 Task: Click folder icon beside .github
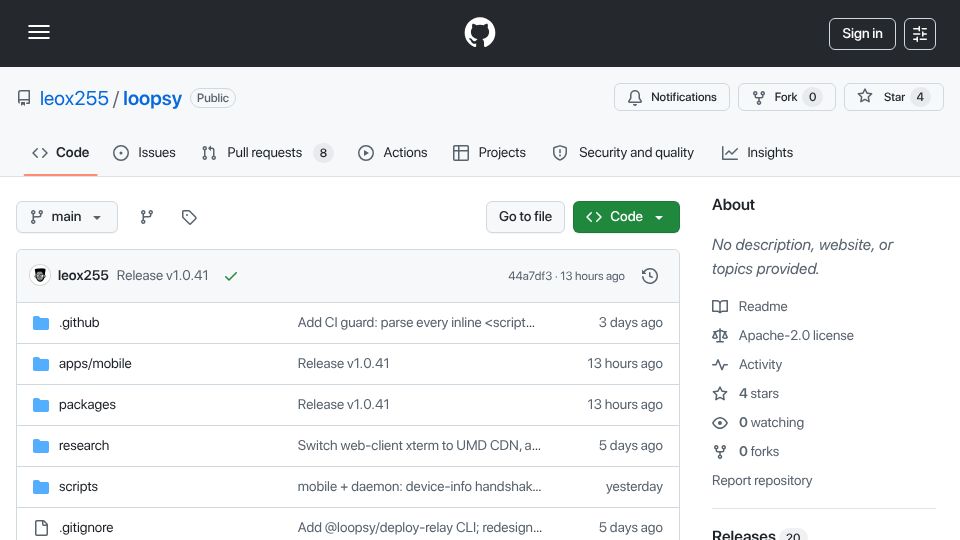pos(41,323)
